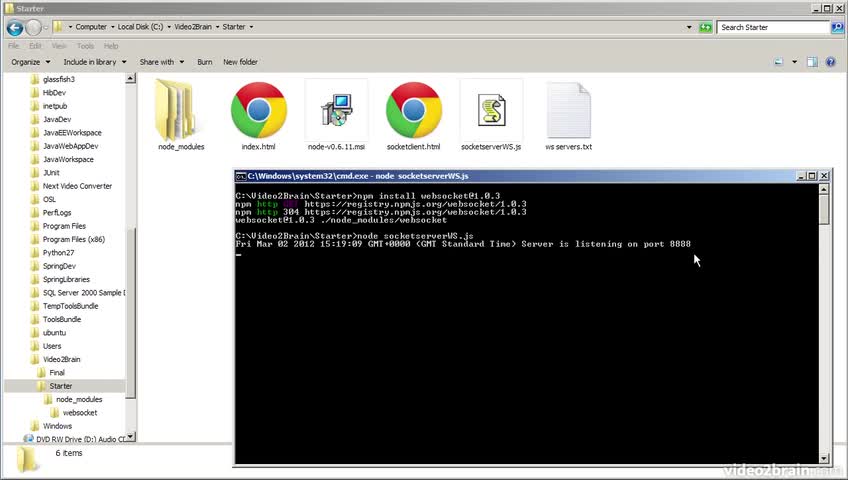Click the cmd.exe window title bar
The height and width of the screenshot is (480, 848).
533,176
